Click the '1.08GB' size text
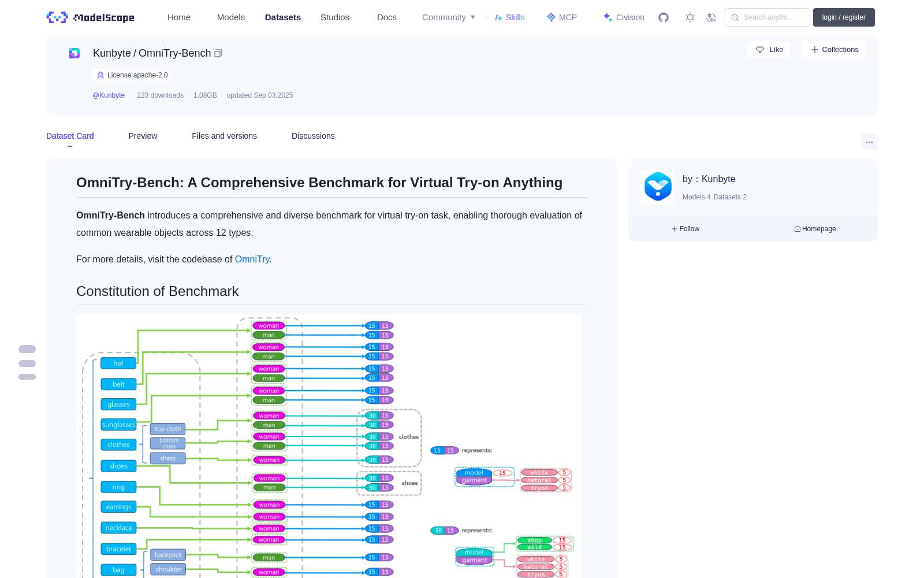 [x=205, y=95]
